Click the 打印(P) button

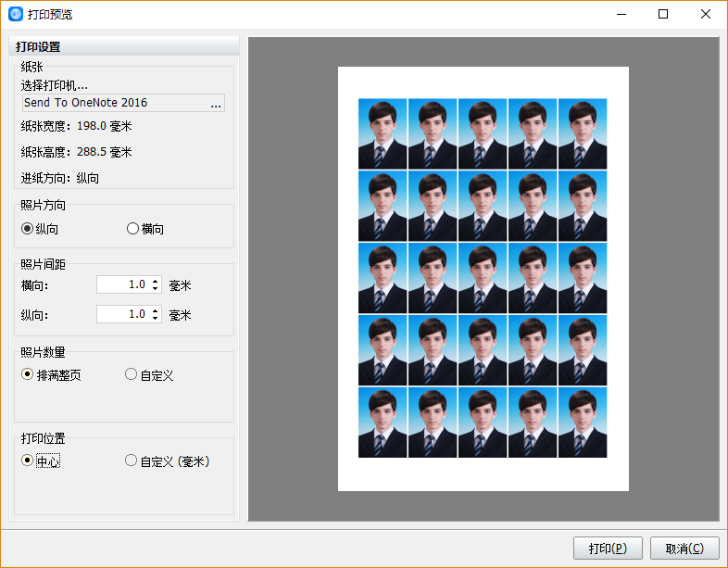click(608, 549)
